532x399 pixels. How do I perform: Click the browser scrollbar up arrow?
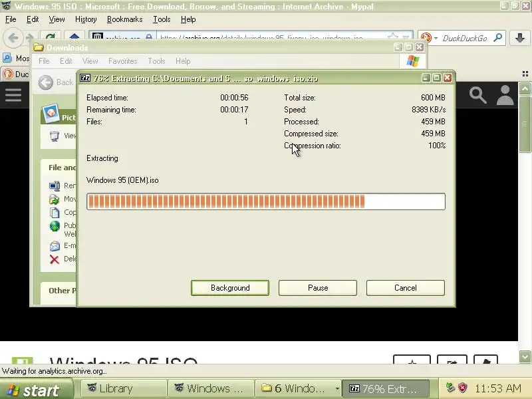point(525,89)
